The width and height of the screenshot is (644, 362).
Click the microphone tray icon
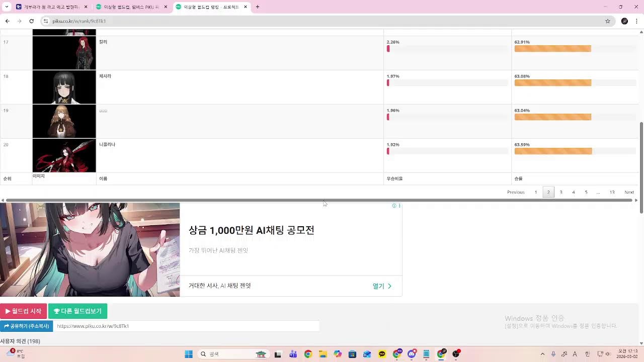(x=553, y=354)
